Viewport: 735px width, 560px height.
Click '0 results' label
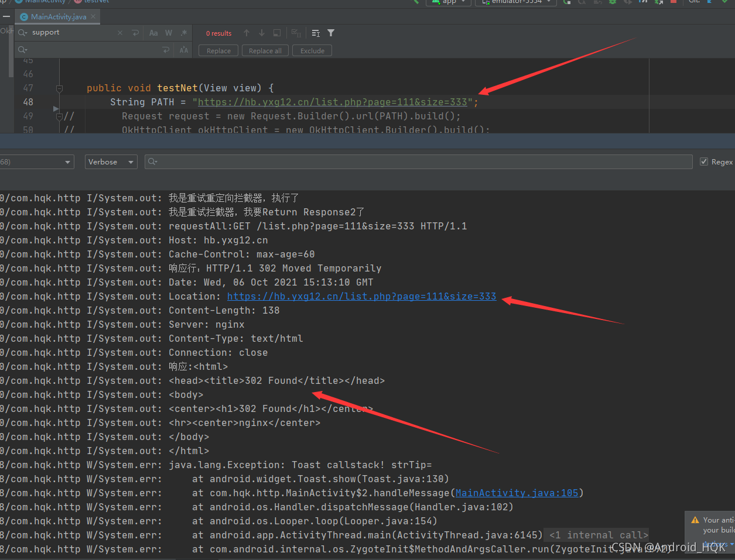(218, 33)
